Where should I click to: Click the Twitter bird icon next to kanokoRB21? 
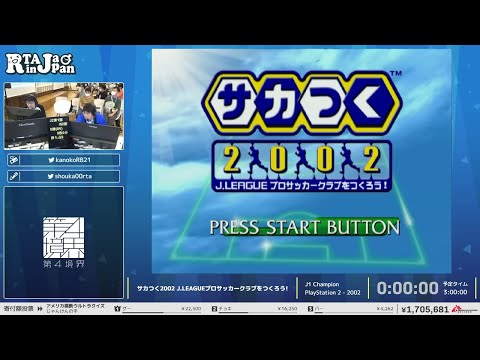[51, 160]
